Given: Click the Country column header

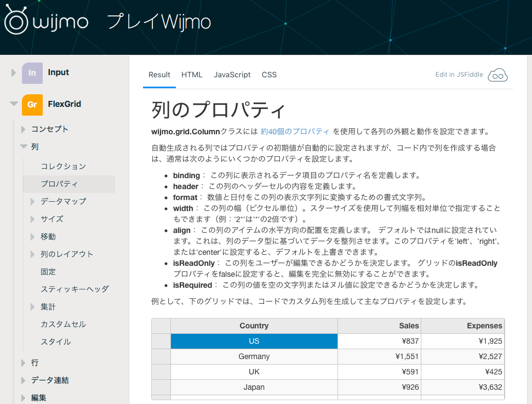Looking at the screenshot, I should click(x=254, y=326).
